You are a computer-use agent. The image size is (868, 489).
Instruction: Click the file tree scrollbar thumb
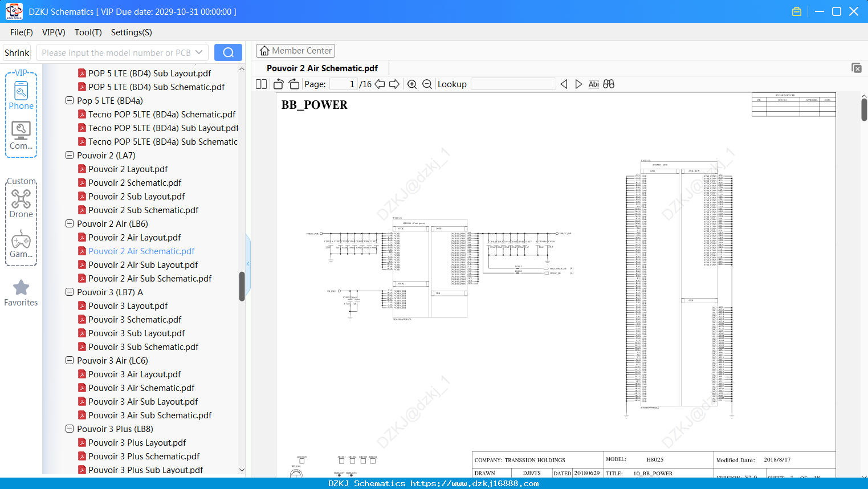(242, 286)
